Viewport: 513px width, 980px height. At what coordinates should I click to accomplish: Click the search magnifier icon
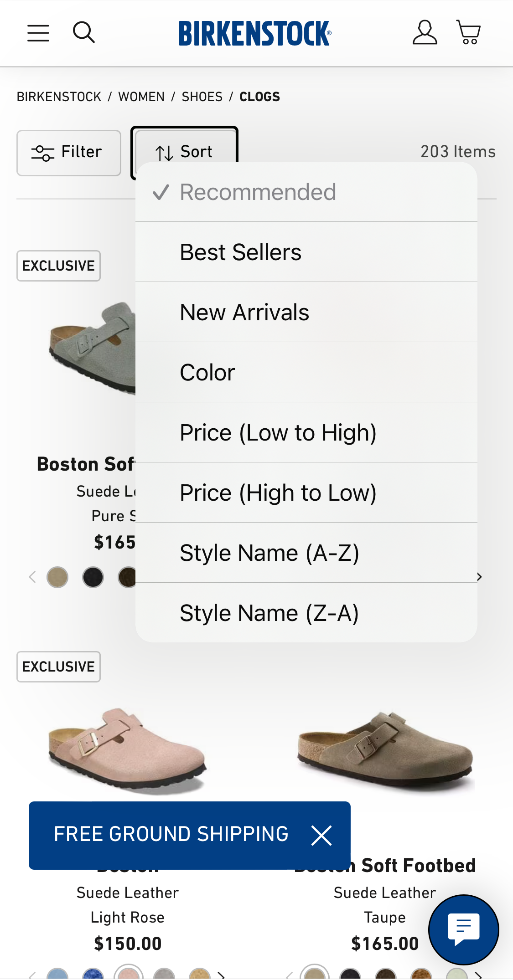(83, 32)
